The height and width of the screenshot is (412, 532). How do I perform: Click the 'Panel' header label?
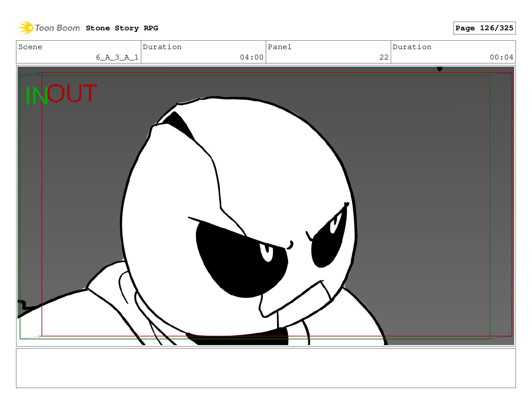pyautogui.click(x=279, y=47)
